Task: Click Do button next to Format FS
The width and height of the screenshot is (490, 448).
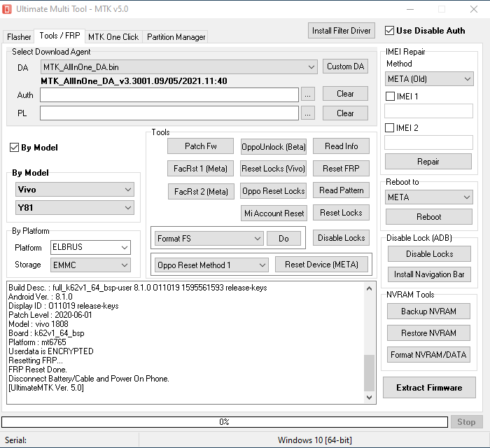Action: (283, 239)
